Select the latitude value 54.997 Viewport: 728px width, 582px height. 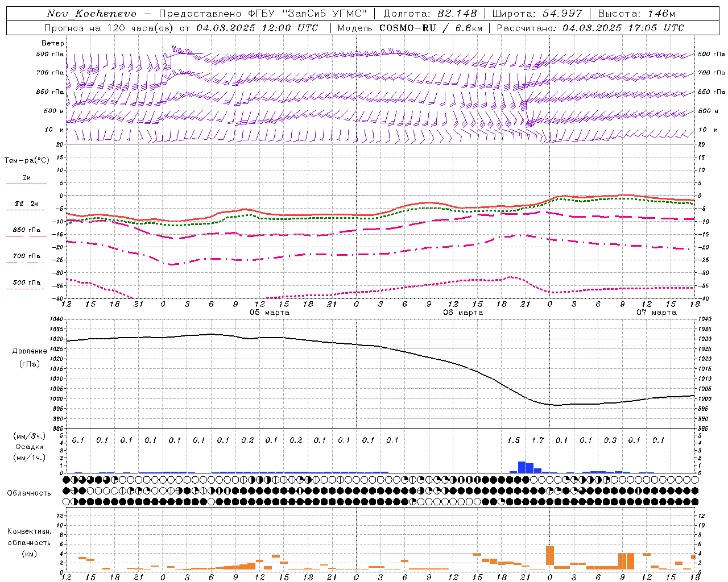pyautogui.click(x=562, y=14)
